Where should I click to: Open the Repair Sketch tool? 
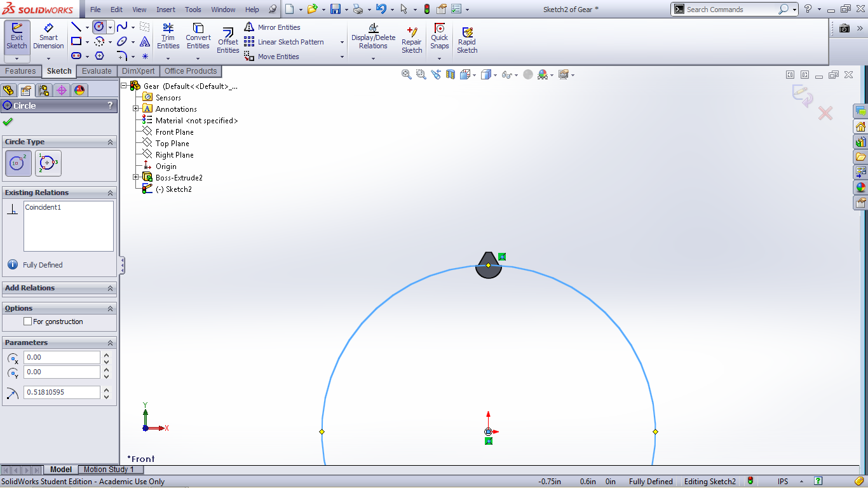click(411, 41)
